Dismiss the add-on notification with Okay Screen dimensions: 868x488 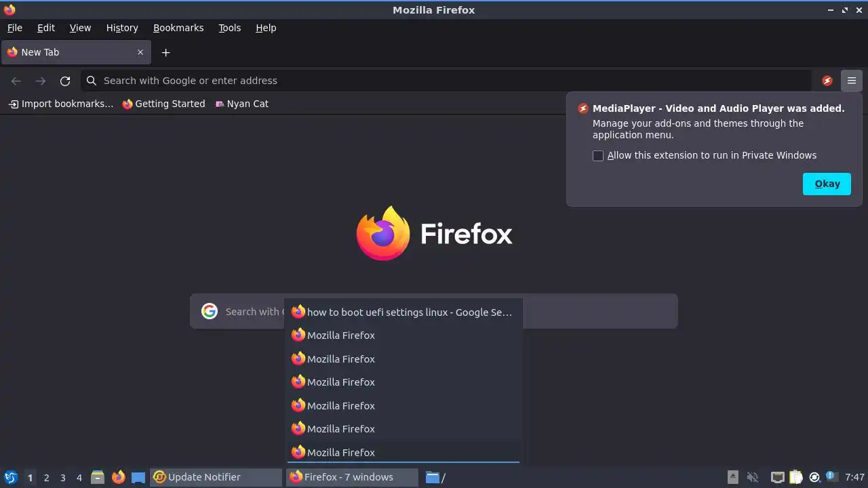pos(827,184)
